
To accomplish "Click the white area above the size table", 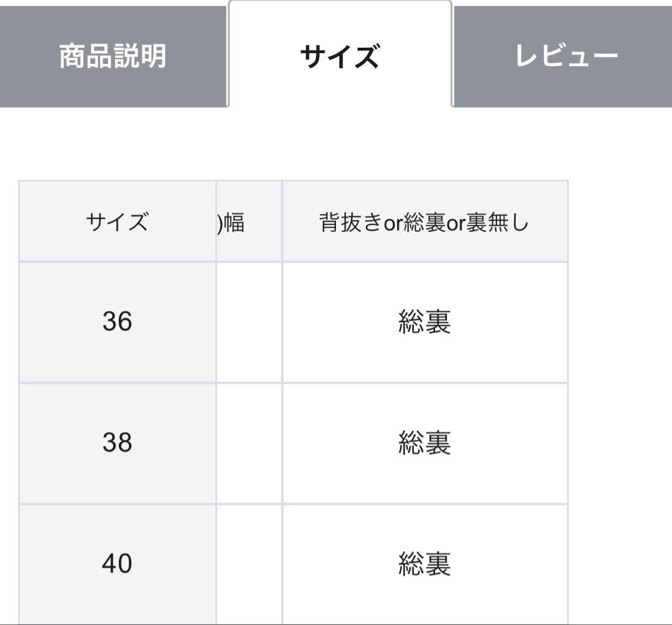I will [336, 143].
